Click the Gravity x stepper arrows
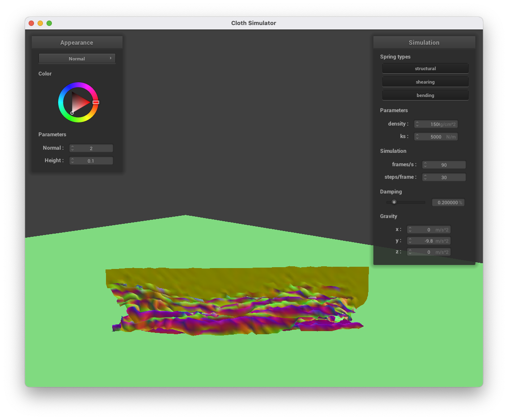The height and width of the screenshot is (420, 508). [x=410, y=230]
